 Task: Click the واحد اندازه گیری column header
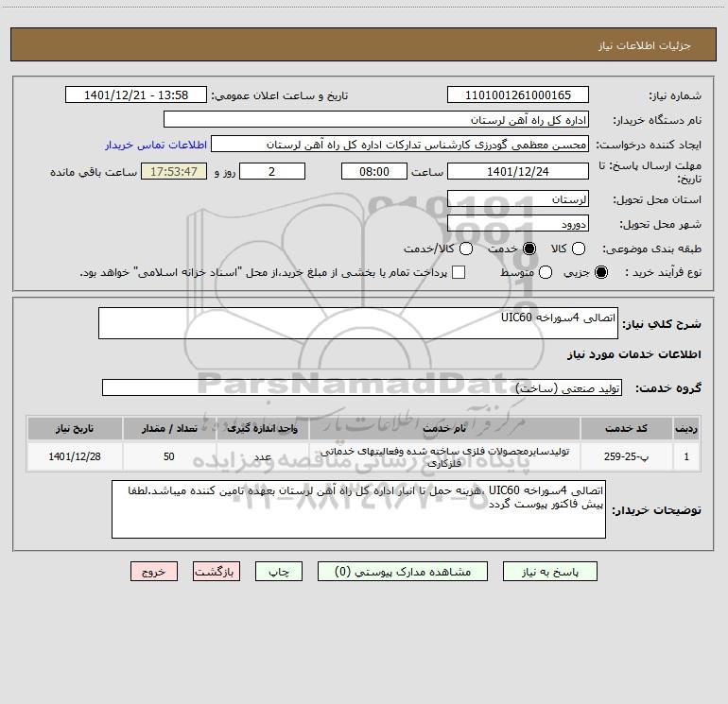[x=262, y=428]
